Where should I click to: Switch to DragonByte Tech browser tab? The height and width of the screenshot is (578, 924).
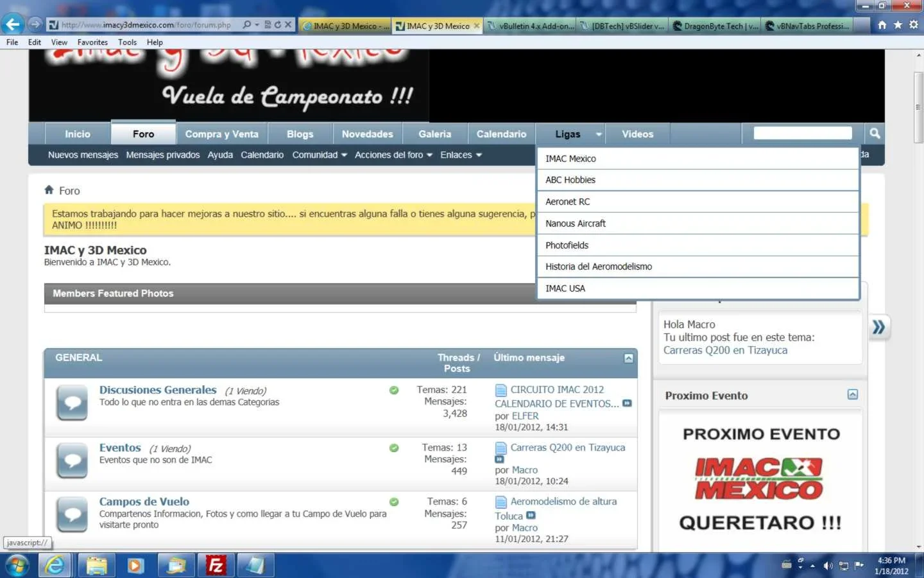pyautogui.click(x=715, y=26)
